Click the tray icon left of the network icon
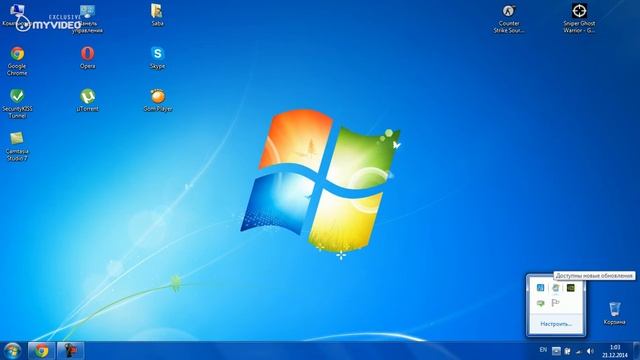 (x=567, y=351)
